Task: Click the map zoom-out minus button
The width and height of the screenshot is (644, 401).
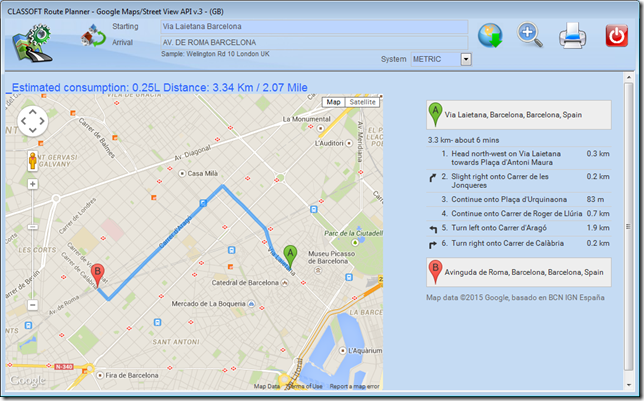Action: [x=33, y=305]
